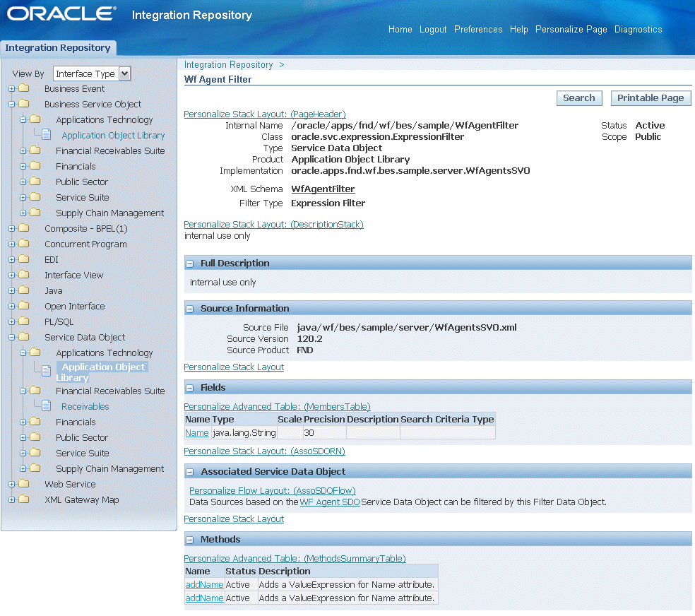Click the Composite - BPEL(1) folder icon
Image resolution: width=695 pixels, height=616 pixels.
coord(24,228)
